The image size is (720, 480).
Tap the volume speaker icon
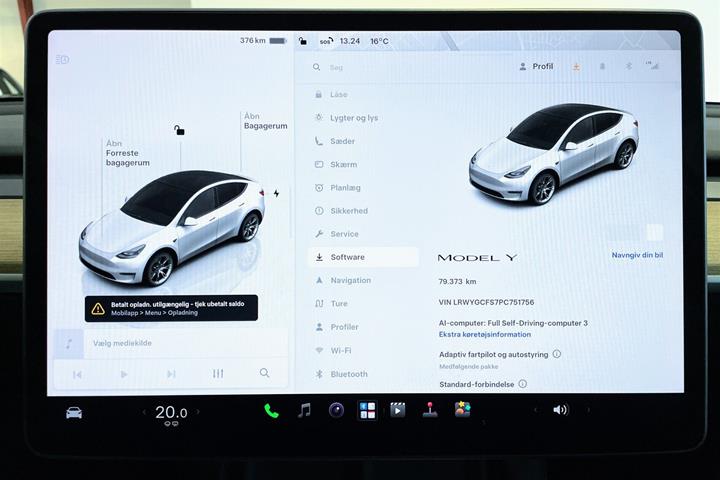pyautogui.click(x=561, y=410)
